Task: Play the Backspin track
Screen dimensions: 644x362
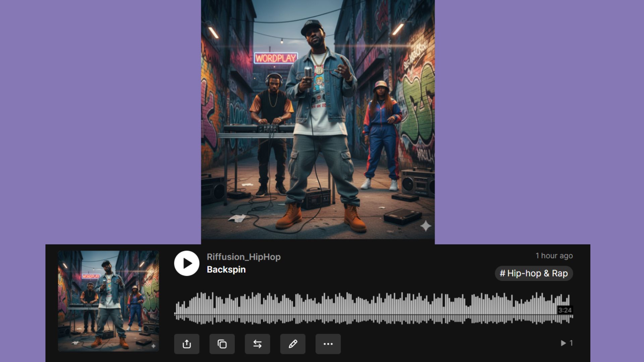Action: point(186,263)
